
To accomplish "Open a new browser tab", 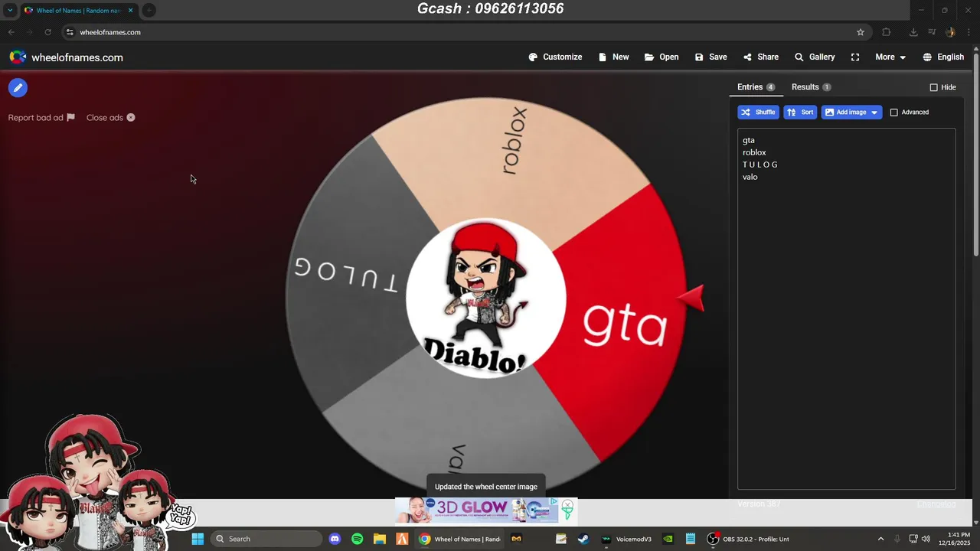I will point(149,11).
